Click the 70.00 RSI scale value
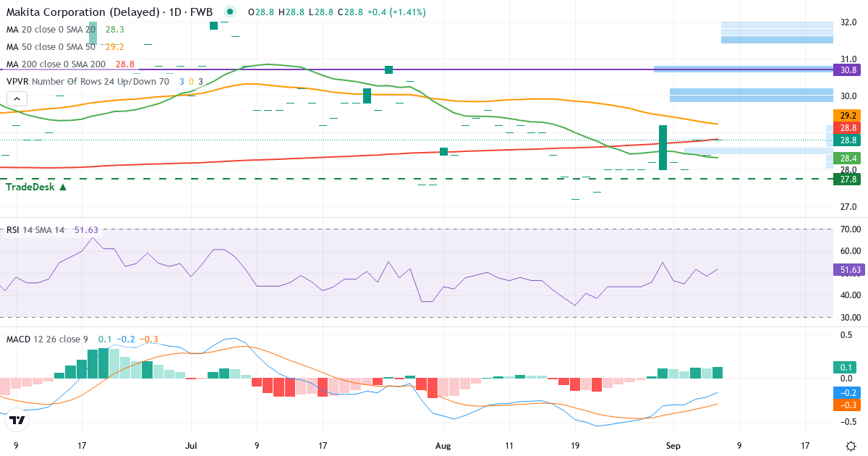868x456 pixels. [x=850, y=229]
